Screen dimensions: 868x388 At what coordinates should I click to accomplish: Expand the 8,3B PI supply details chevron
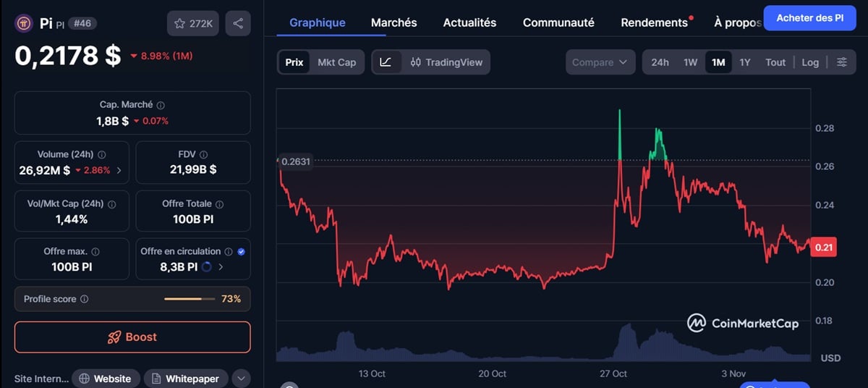[221, 266]
